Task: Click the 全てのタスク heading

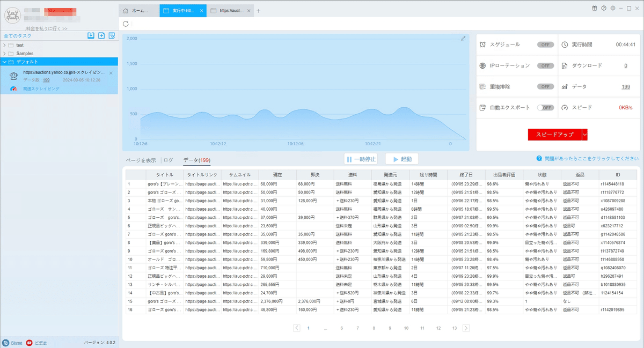Action: pyautogui.click(x=18, y=36)
